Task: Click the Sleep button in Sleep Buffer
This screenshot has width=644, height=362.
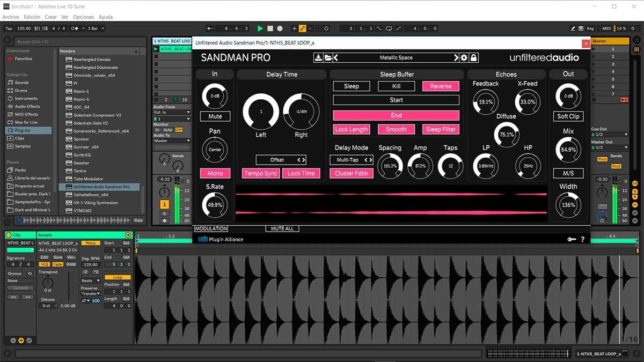Action: (x=352, y=86)
